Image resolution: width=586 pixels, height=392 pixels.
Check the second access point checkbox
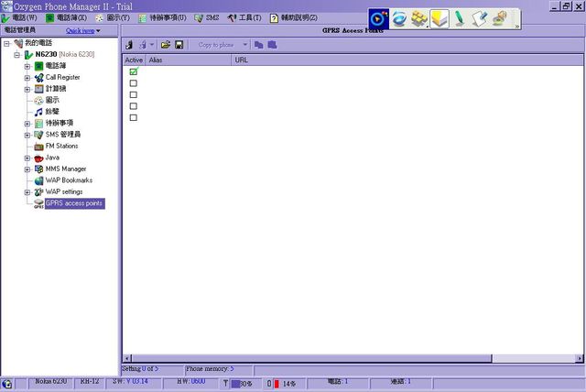click(x=134, y=83)
